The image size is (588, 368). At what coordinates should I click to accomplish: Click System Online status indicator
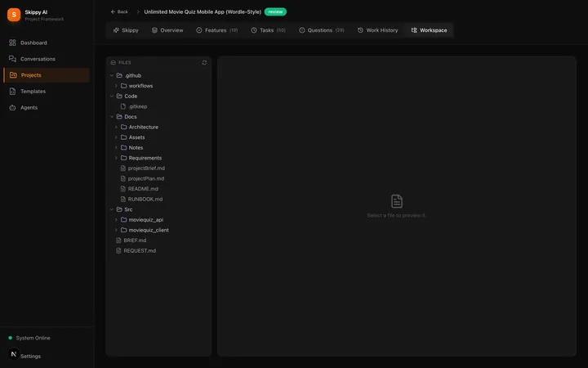coord(29,338)
